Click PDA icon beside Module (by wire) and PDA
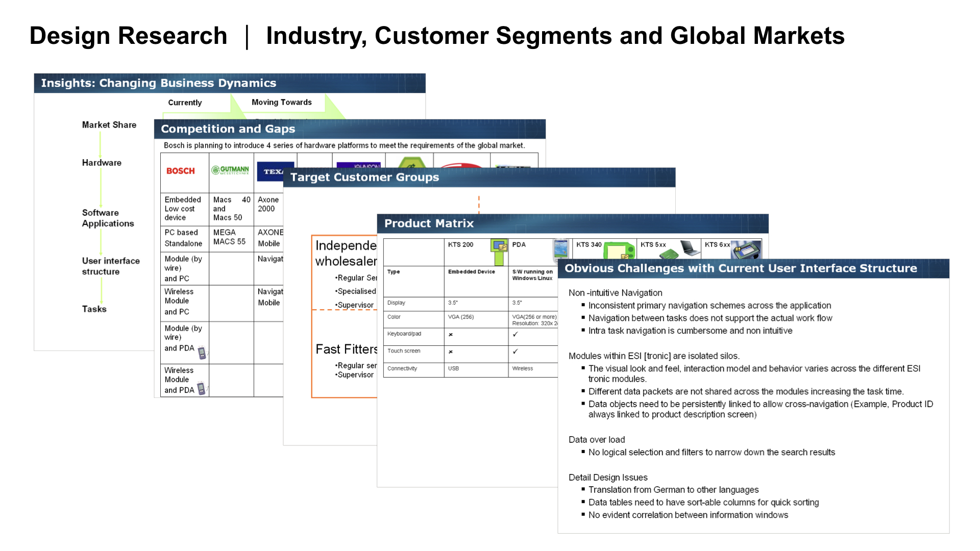 coord(202,352)
